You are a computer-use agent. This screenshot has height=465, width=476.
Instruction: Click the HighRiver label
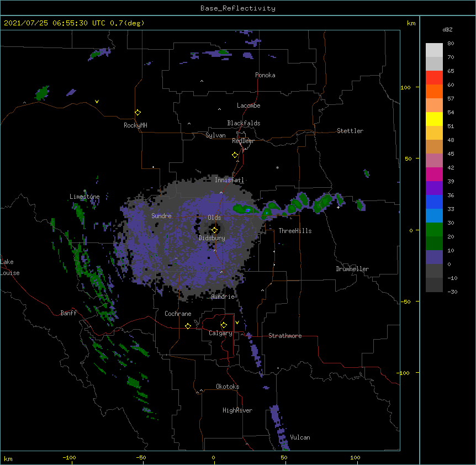tap(237, 410)
